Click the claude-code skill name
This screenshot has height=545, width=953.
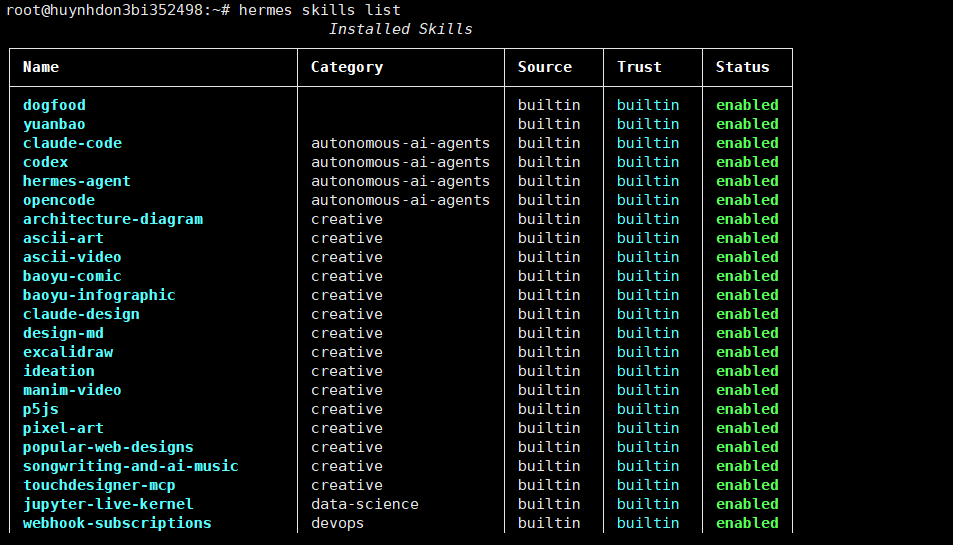click(72, 143)
